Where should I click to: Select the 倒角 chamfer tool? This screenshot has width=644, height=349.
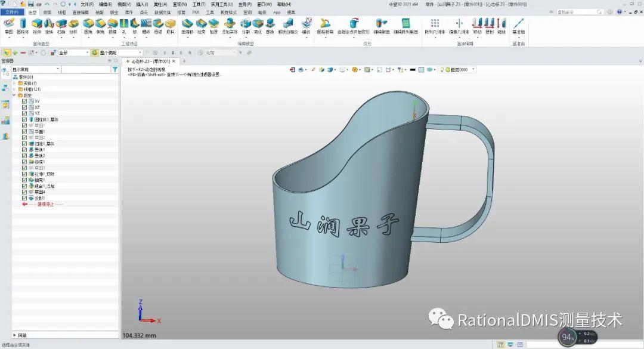pos(100,26)
